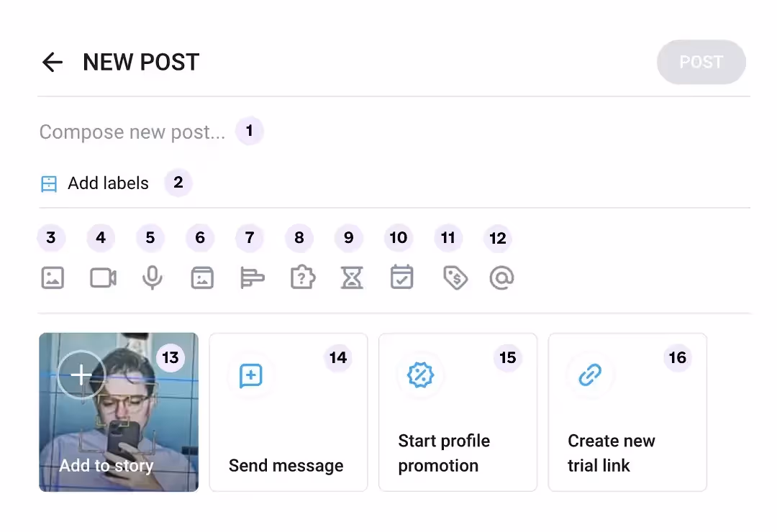Attach an image to the post

click(x=53, y=277)
